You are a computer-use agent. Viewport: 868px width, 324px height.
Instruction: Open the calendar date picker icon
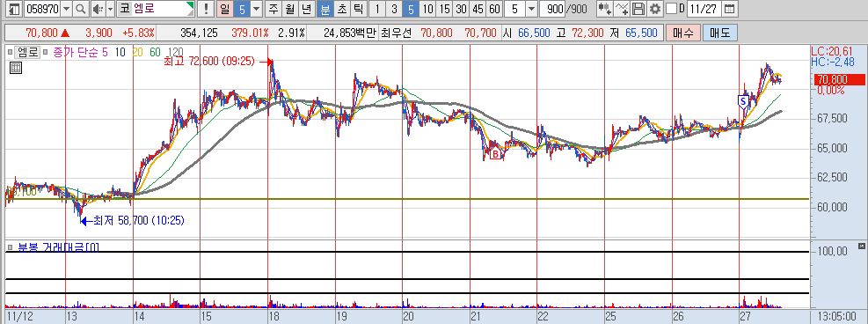730,9
